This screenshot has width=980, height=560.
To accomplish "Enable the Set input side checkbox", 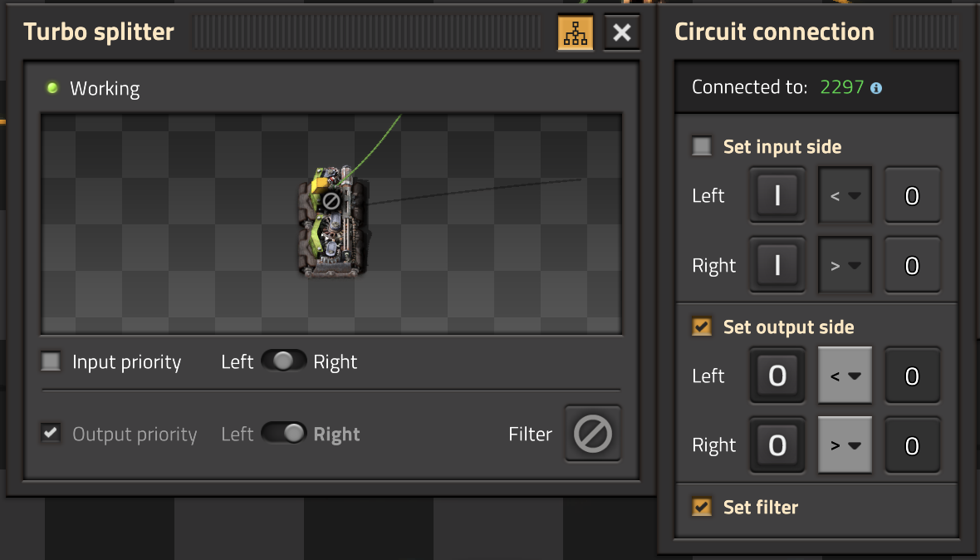I will (703, 147).
